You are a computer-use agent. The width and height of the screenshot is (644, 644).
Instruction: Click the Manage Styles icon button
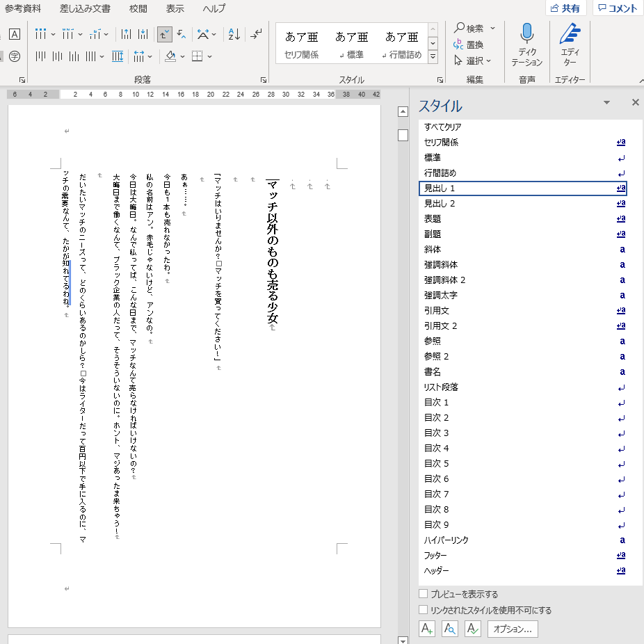point(473,629)
